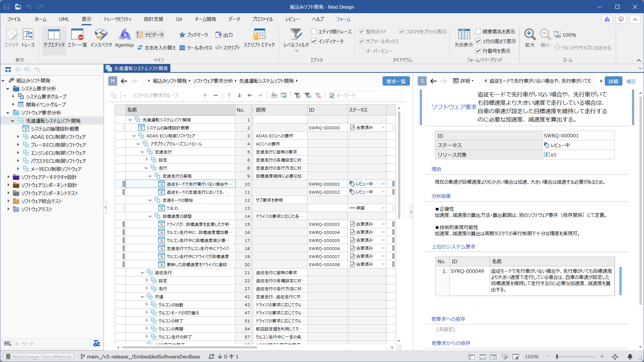Click the Column Display (列の表示) icon
644x362 pixels.
pyautogui.click(x=464, y=38)
